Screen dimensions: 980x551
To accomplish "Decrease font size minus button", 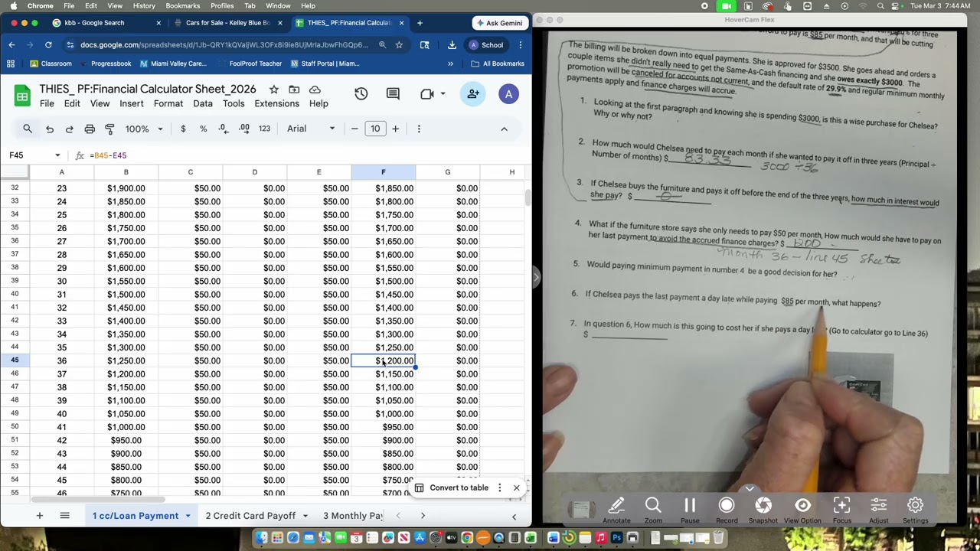I will click(354, 129).
